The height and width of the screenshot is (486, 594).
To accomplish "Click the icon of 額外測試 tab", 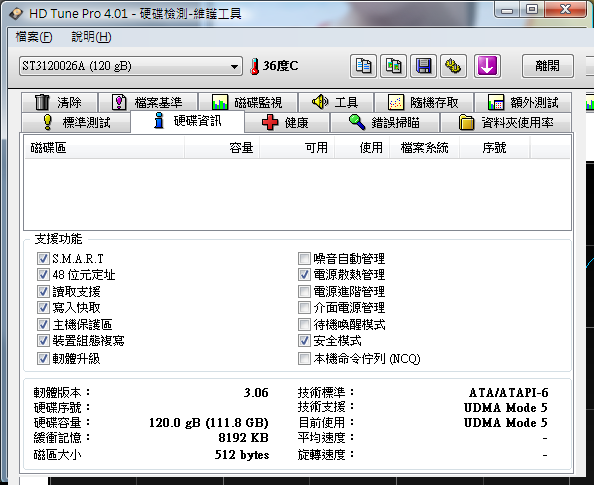I will click(496, 102).
